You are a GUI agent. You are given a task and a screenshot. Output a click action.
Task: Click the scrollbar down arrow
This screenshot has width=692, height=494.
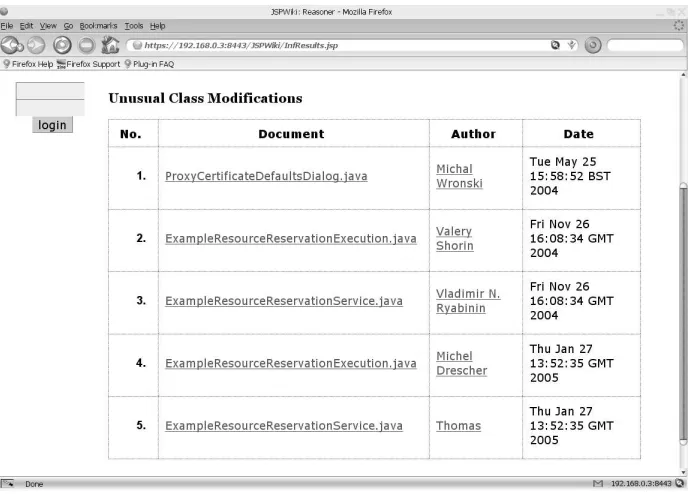[x=684, y=472]
